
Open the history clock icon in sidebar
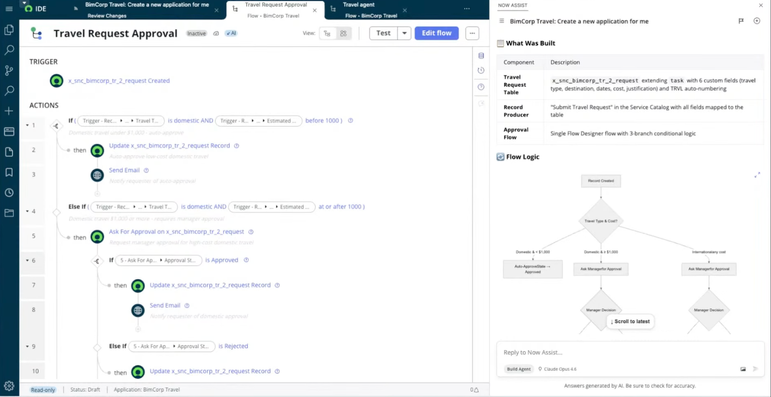tap(9, 192)
